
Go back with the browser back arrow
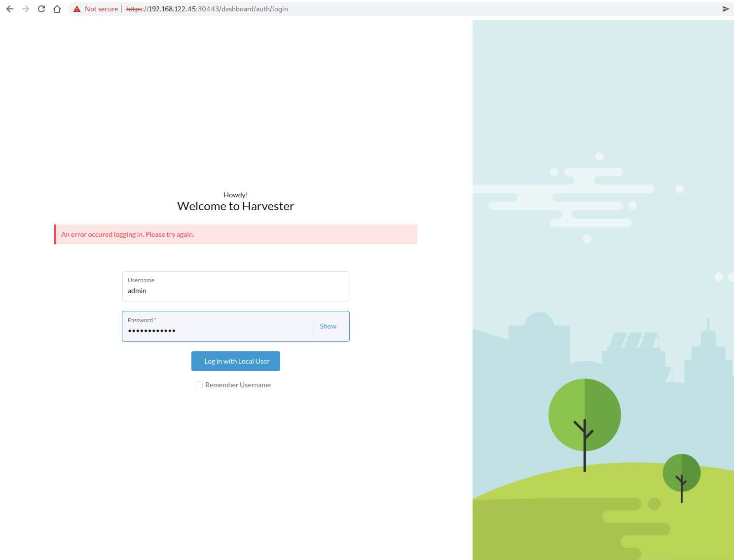click(10, 9)
